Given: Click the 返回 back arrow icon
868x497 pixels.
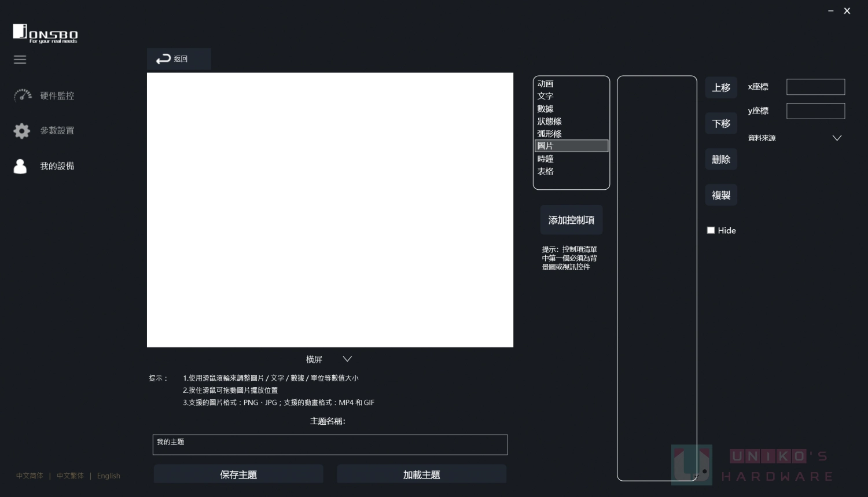Looking at the screenshot, I should tap(163, 59).
